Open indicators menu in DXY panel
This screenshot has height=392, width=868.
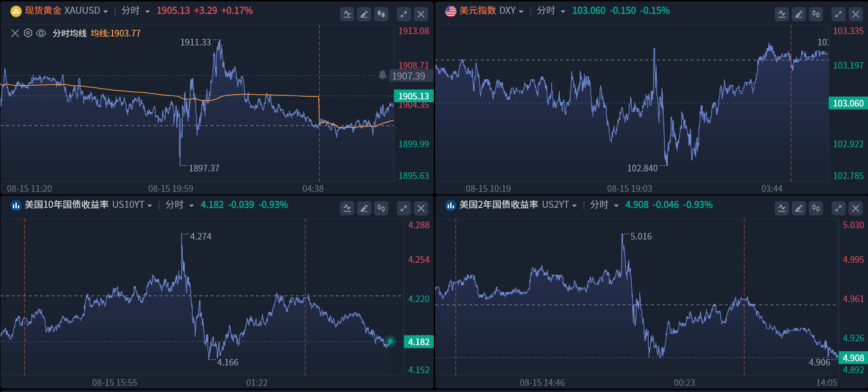782,14
